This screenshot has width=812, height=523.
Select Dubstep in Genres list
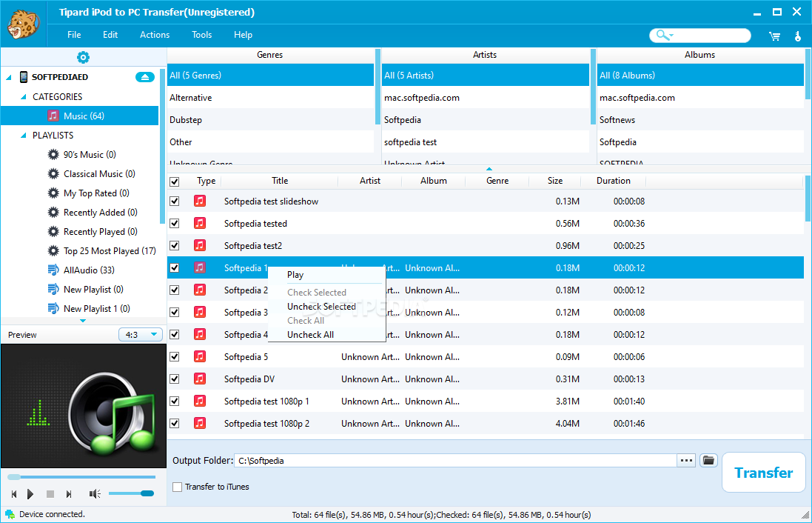[x=271, y=120]
